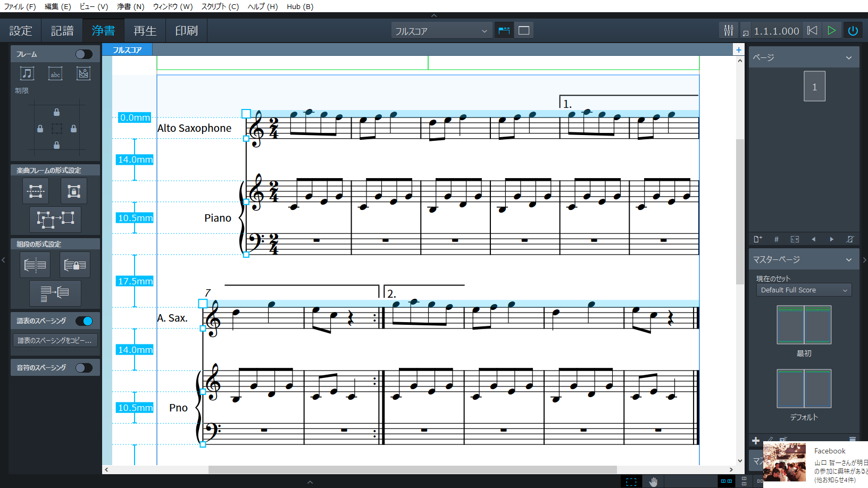Click the remove page overrides icon
868x488 pixels.
tap(850, 239)
